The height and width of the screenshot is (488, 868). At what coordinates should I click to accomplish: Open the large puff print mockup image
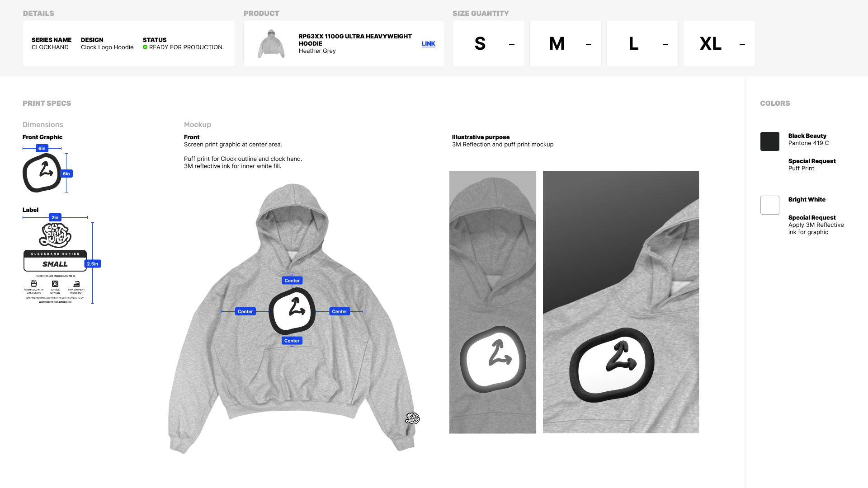coord(621,302)
